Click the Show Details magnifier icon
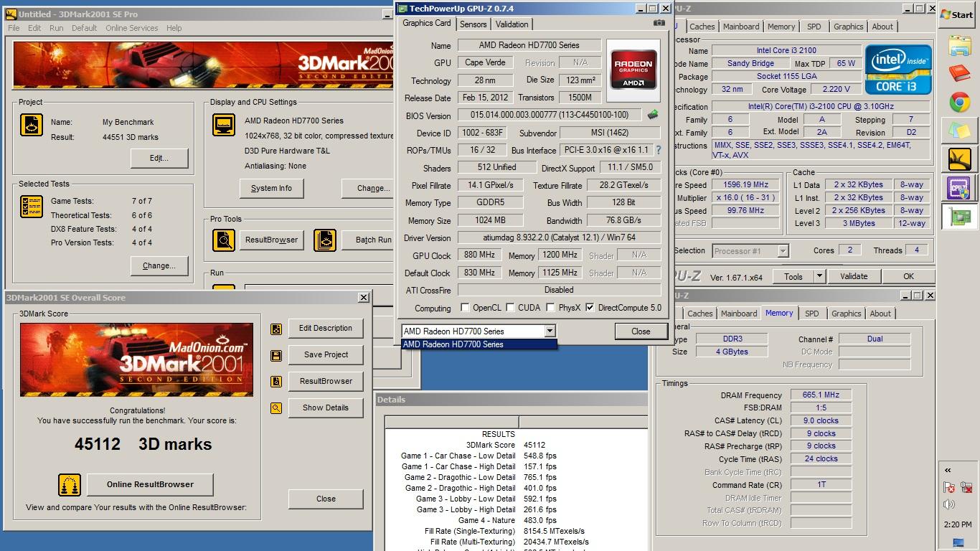The image size is (980, 551). (275, 408)
